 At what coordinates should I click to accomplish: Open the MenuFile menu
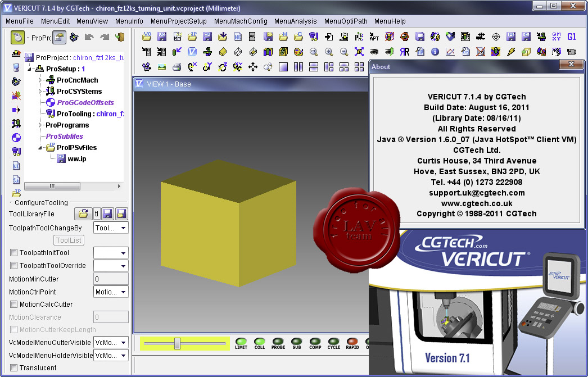pos(20,21)
